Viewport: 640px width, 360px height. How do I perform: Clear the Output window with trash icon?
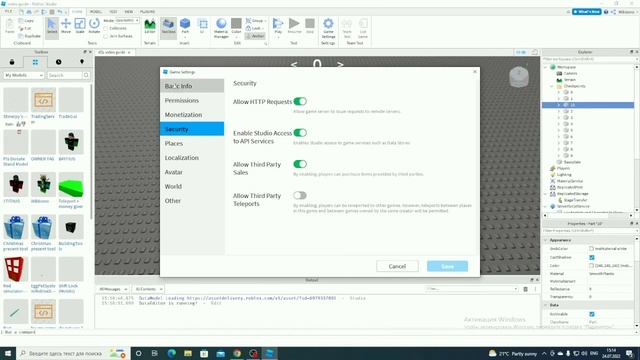click(525, 289)
